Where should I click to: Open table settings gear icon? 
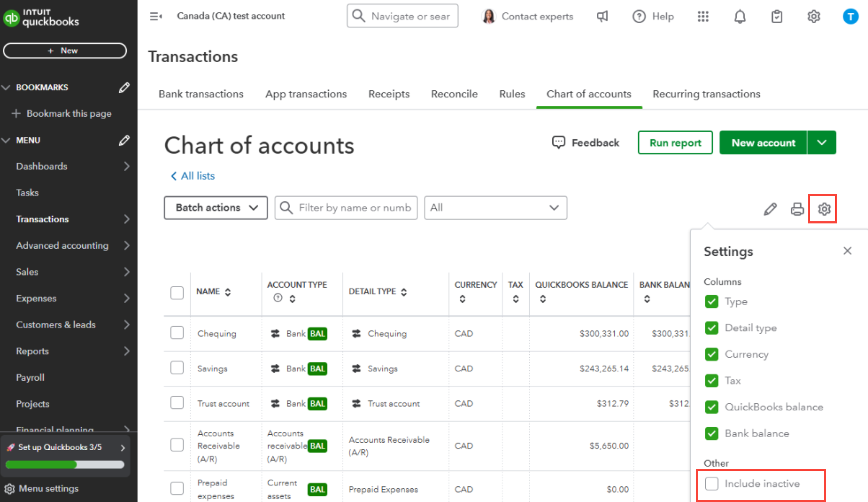pos(824,209)
